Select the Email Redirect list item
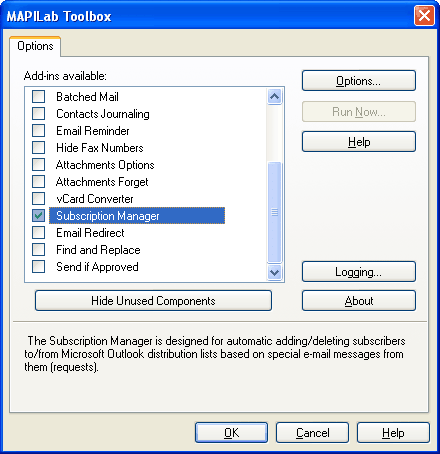The height and width of the screenshot is (454, 440). (90, 233)
